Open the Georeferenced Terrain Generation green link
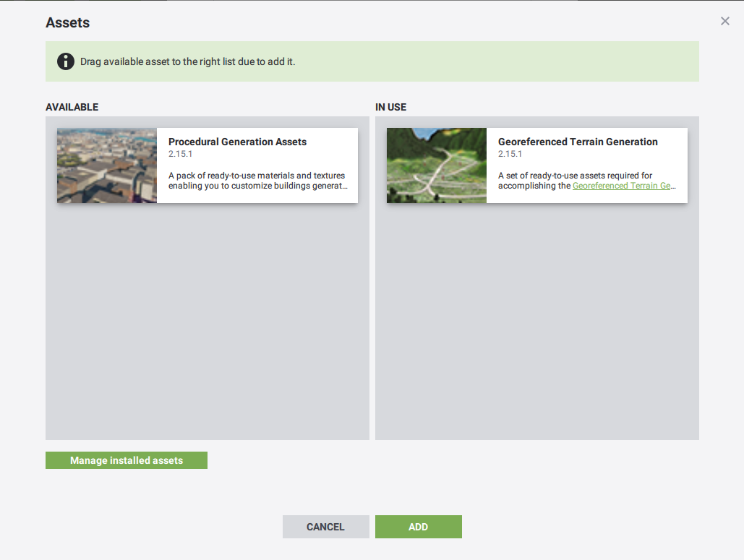 (623, 186)
